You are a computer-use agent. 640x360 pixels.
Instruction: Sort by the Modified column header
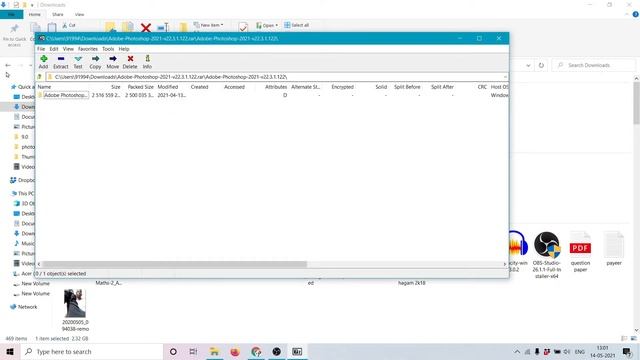pos(168,87)
